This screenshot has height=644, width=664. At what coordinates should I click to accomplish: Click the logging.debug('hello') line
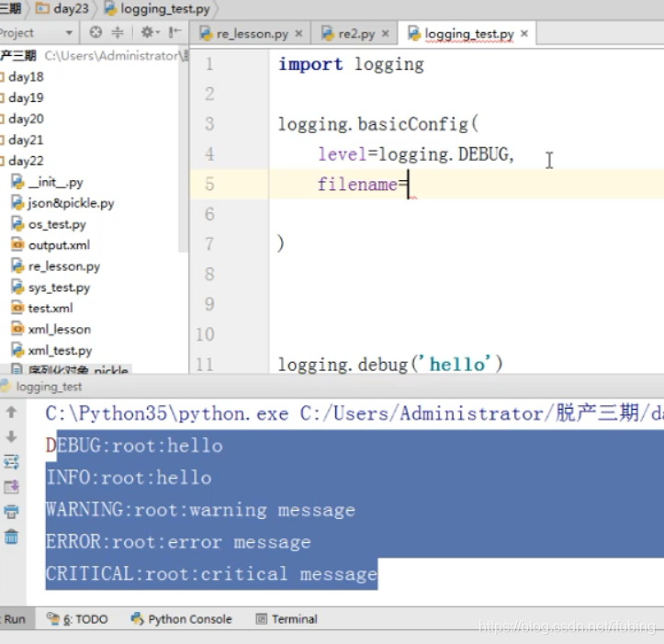tap(389, 365)
